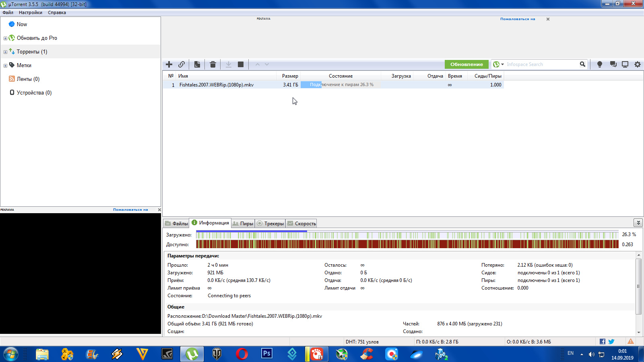The height and width of the screenshot is (362, 644).
Task: Select 'Ленты (0)' in the sidebar
Action: point(28,79)
